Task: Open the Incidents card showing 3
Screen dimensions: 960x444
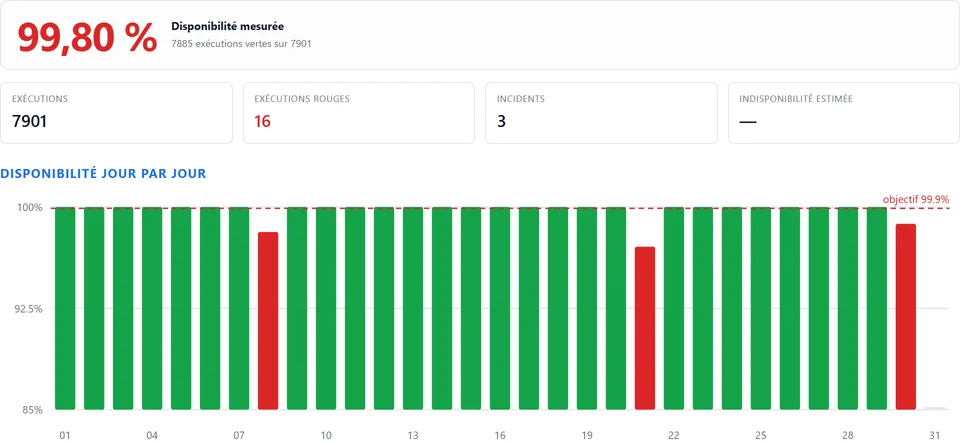Action: pyautogui.click(x=601, y=113)
